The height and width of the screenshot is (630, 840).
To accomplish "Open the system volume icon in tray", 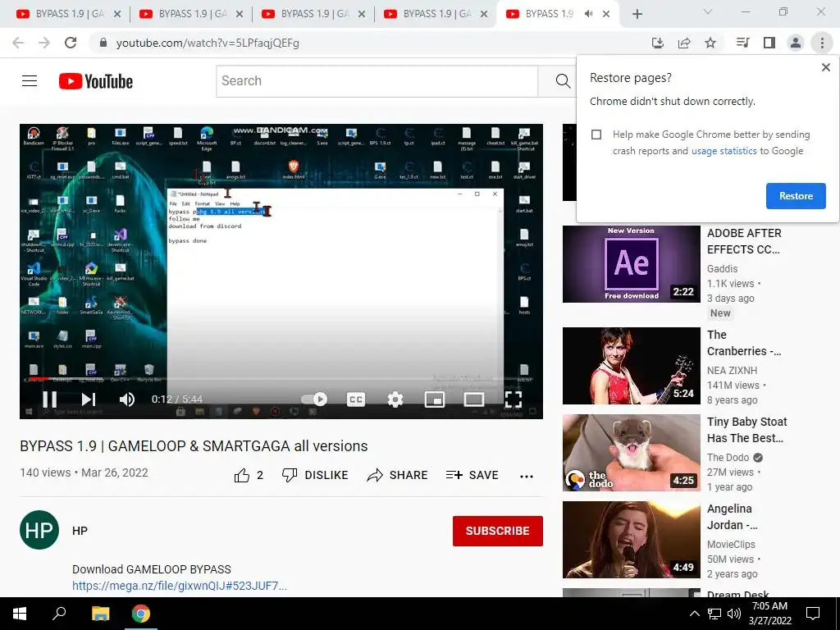I will [x=734, y=614].
